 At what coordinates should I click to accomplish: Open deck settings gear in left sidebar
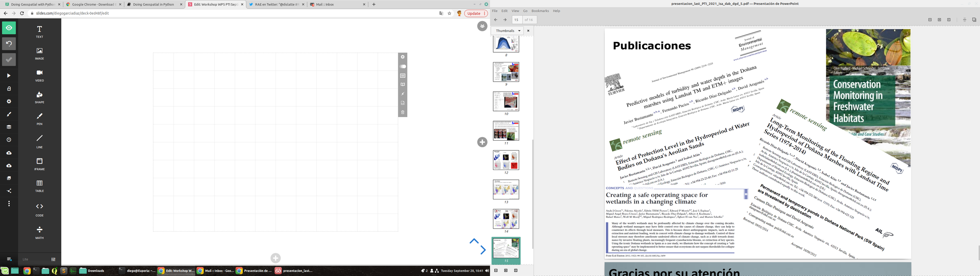point(9,101)
